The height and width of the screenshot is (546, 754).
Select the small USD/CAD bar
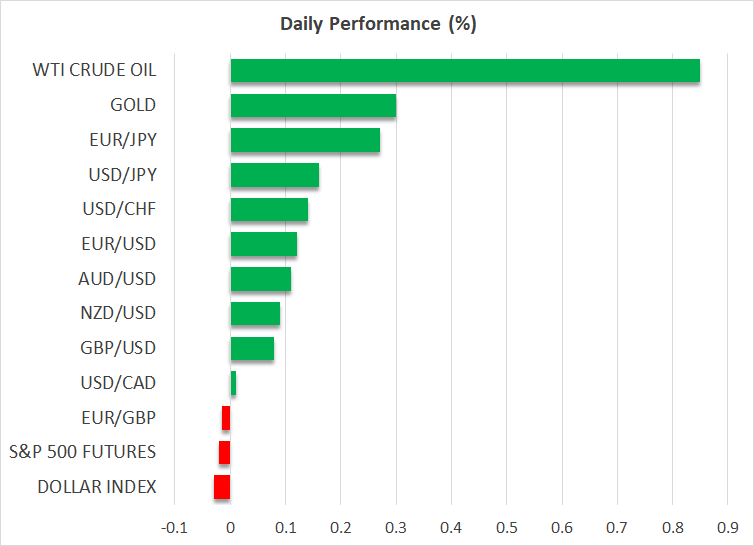pyautogui.click(x=233, y=383)
